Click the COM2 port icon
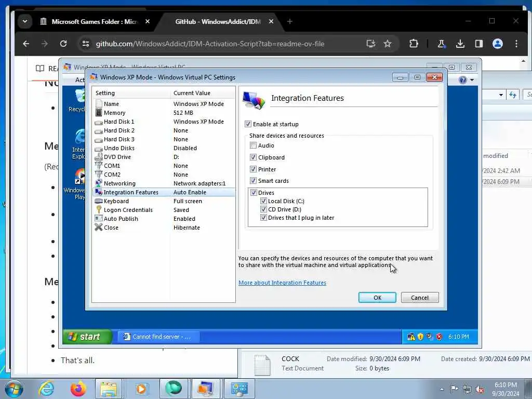532x399 pixels. (98, 175)
